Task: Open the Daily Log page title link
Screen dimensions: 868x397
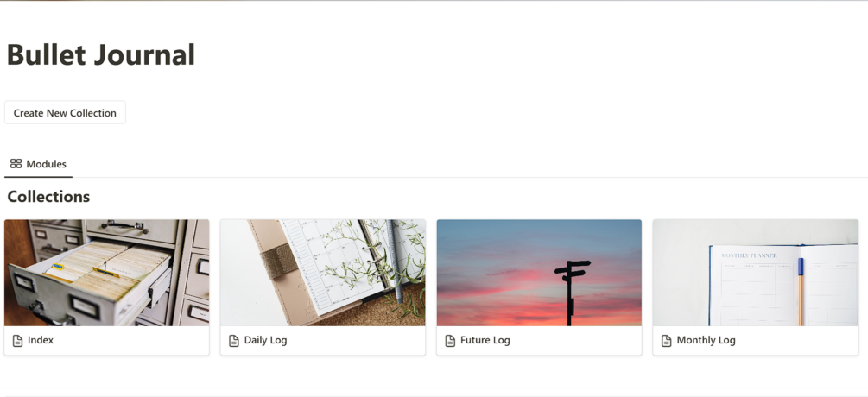Action: 266,340
